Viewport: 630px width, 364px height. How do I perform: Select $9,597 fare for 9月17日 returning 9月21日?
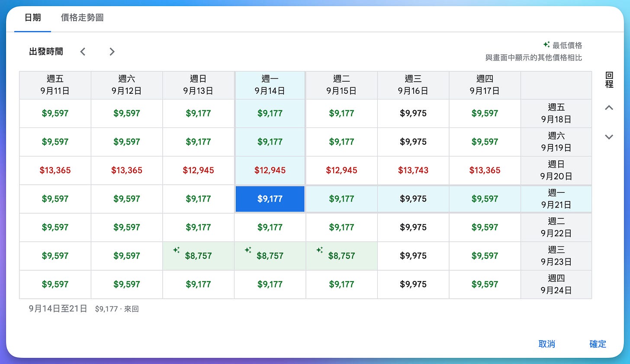coord(485,199)
